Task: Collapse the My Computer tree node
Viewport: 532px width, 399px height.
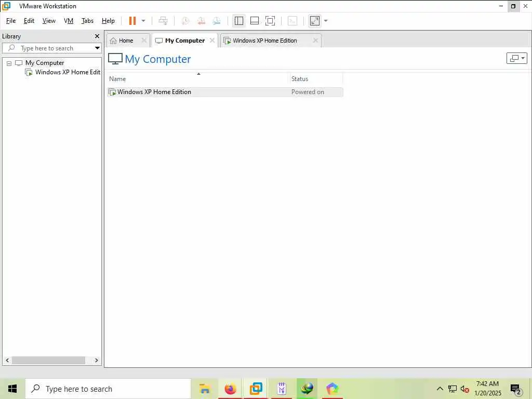Action: tap(9, 63)
